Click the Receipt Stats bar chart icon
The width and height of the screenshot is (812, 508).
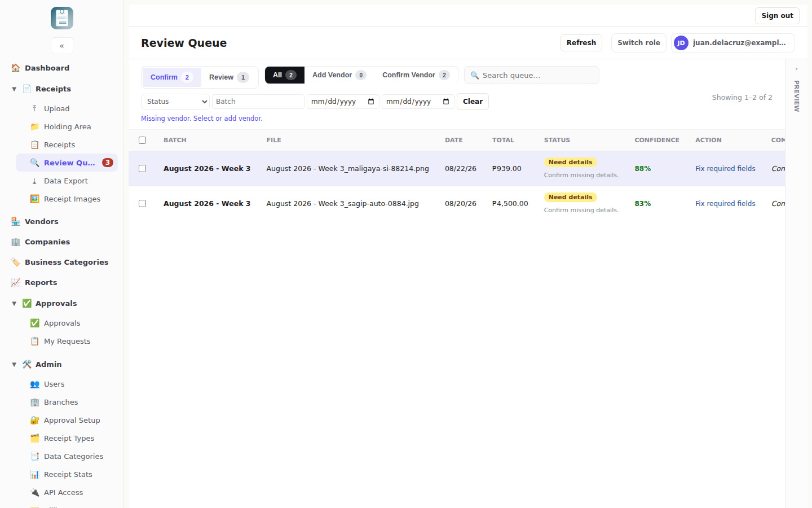coord(34,474)
